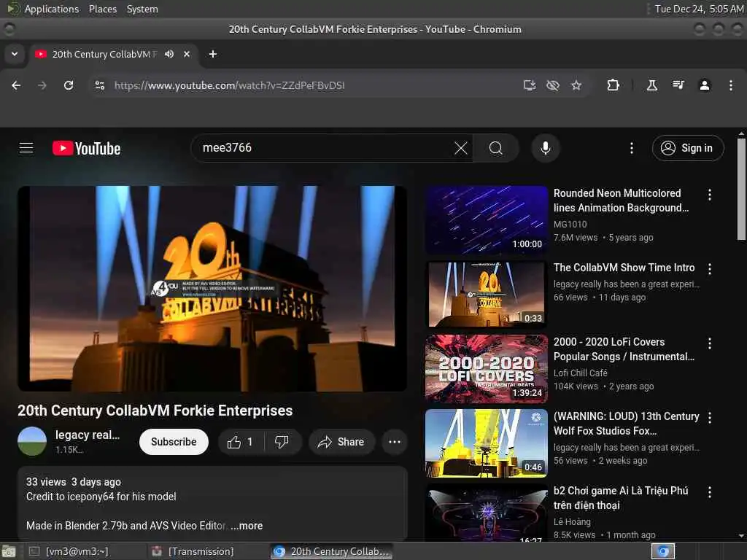Click Lofi Chill Café channel name
747x560 pixels.
(580, 373)
